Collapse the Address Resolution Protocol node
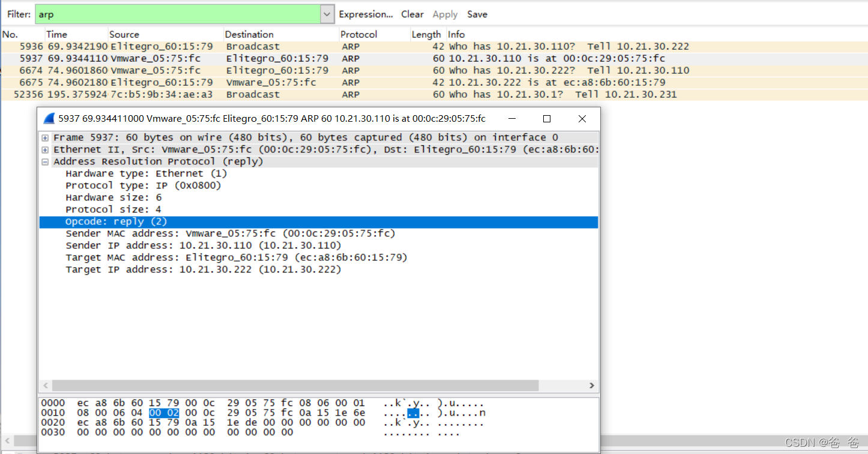This screenshot has height=454, width=868. (x=45, y=162)
